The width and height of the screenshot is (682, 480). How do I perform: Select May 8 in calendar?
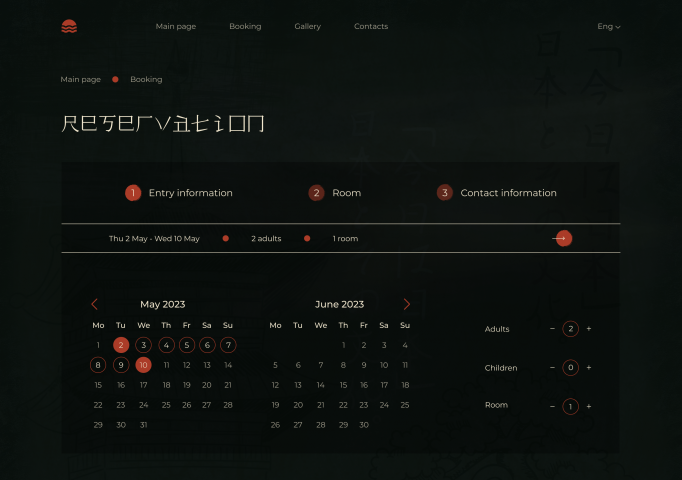coord(98,365)
